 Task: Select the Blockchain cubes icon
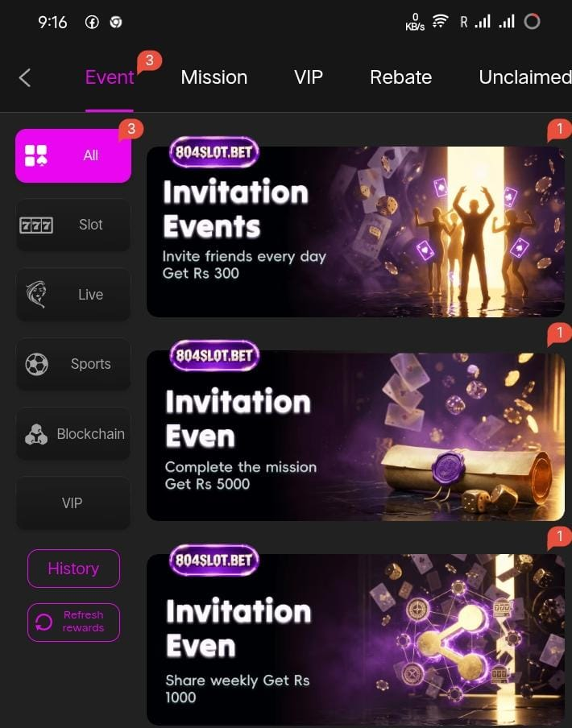(x=36, y=434)
